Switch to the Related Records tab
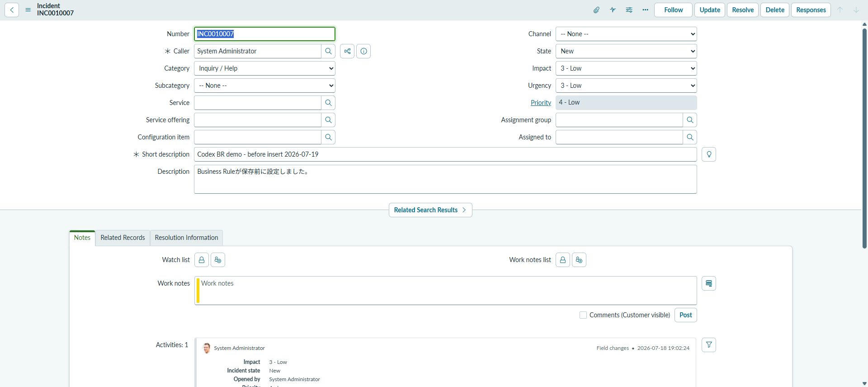This screenshot has height=387, width=868. coord(123,238)
